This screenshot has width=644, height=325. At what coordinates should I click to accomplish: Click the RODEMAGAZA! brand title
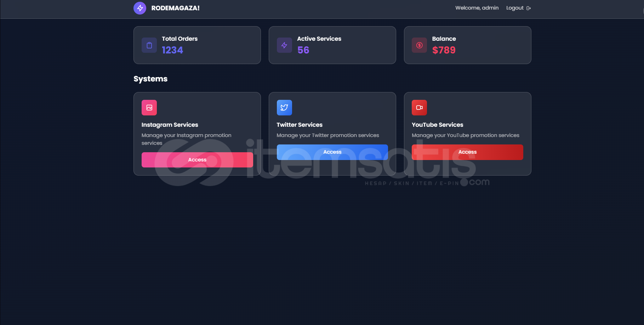176,8
